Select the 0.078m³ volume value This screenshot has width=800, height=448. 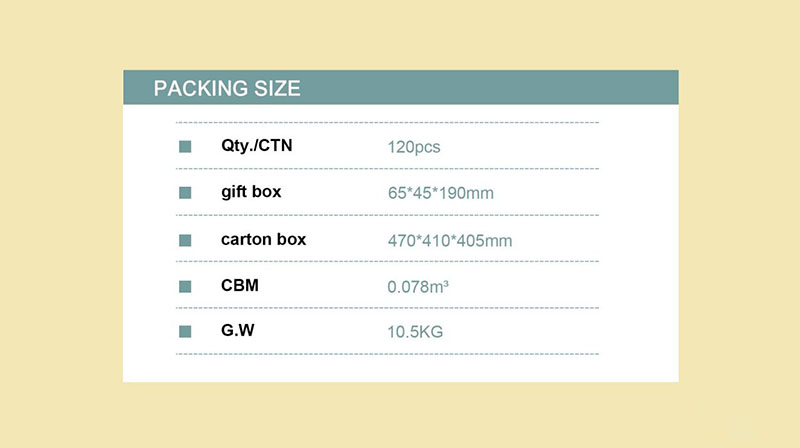click(x=418, y=286)
